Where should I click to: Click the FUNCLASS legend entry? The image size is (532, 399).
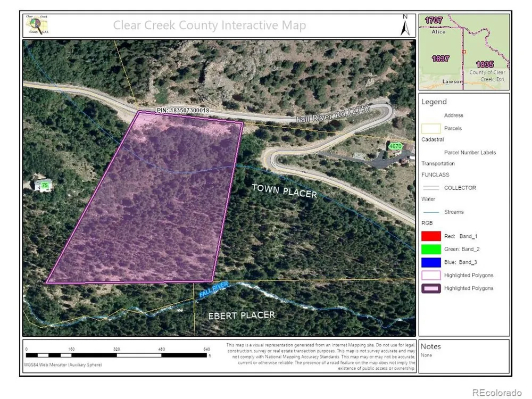pyautogui.click(x=435, y=174)
